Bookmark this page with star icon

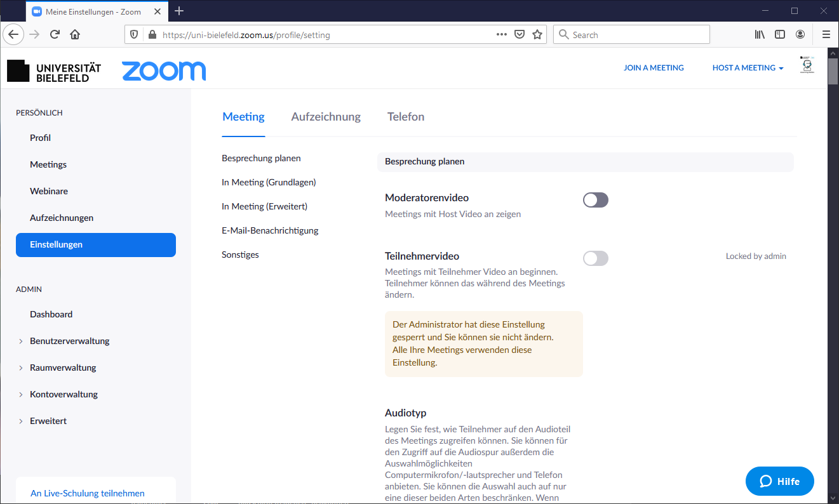(537, 35)
